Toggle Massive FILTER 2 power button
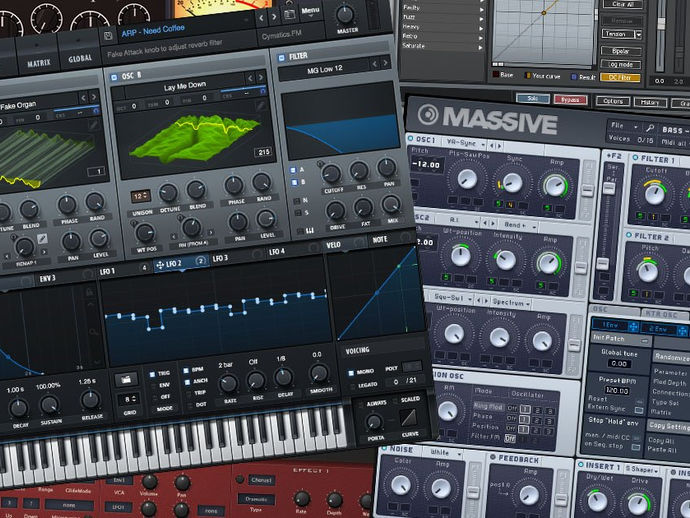690x518 pixels. [628, 235]
